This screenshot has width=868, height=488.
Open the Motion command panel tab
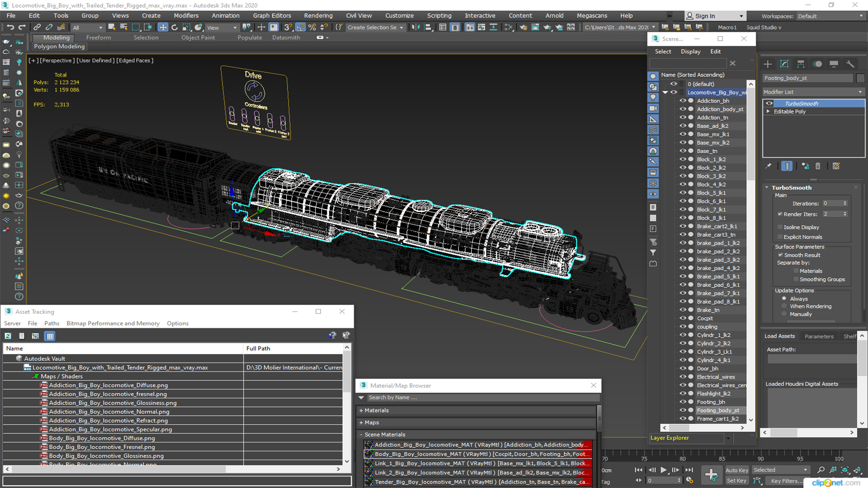click(817, 64)
